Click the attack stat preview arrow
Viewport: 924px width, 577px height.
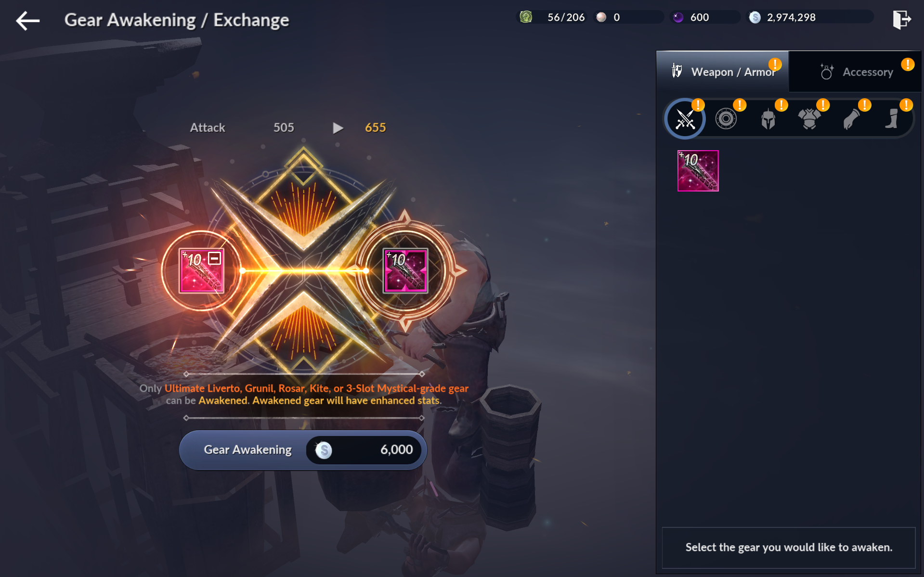tap(338, 128)
